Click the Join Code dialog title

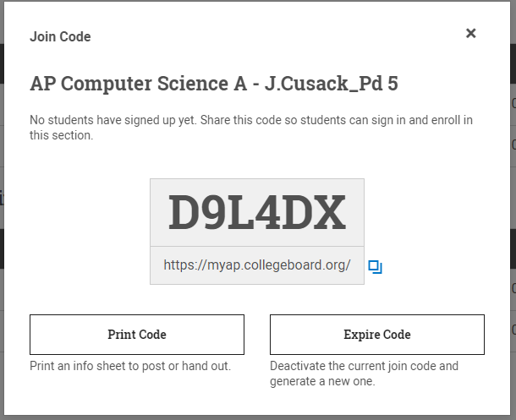pyautogui.click(x=60, y=37)
